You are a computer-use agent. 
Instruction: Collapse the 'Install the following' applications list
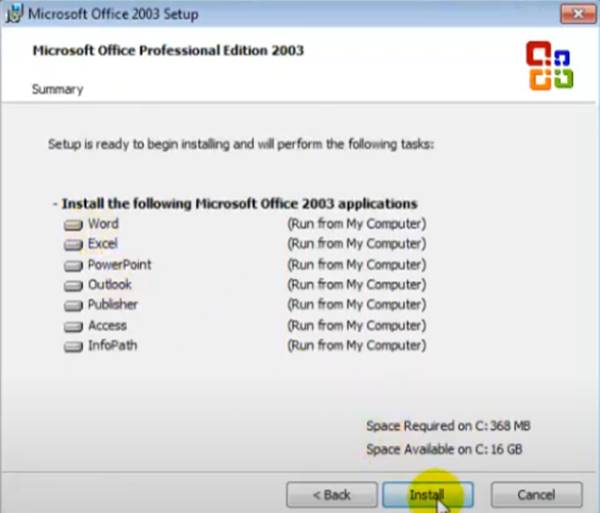(55, 204)
